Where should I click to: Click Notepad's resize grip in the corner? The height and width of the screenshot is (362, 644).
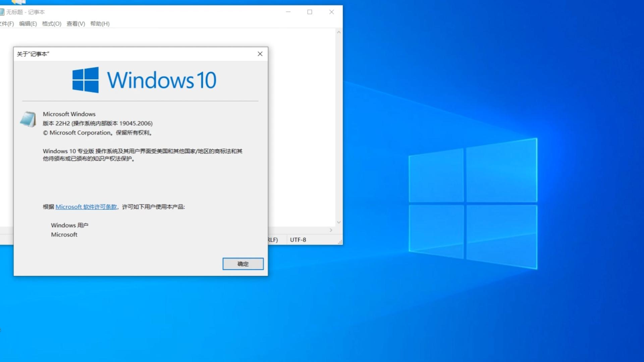tap(340, 242)
